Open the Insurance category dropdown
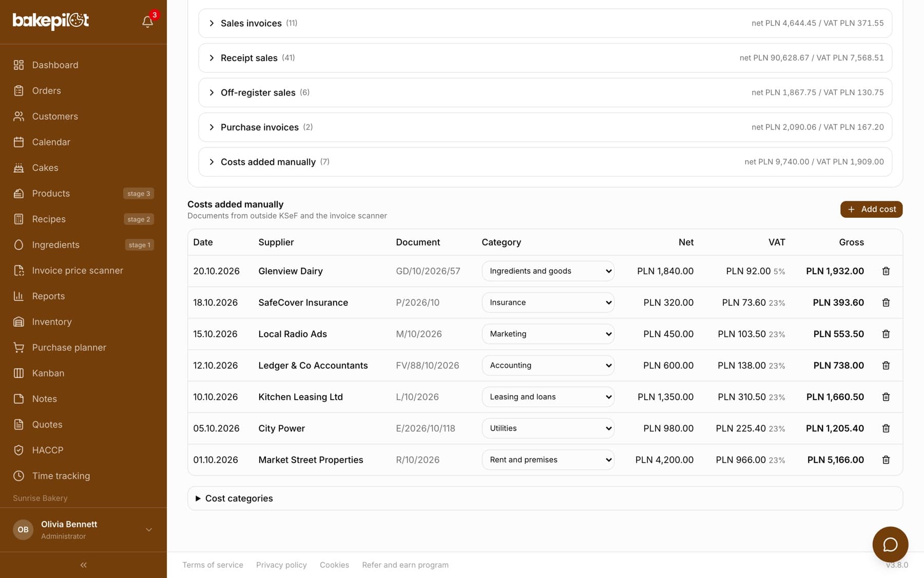924x578 pixels. pos(548,303)
